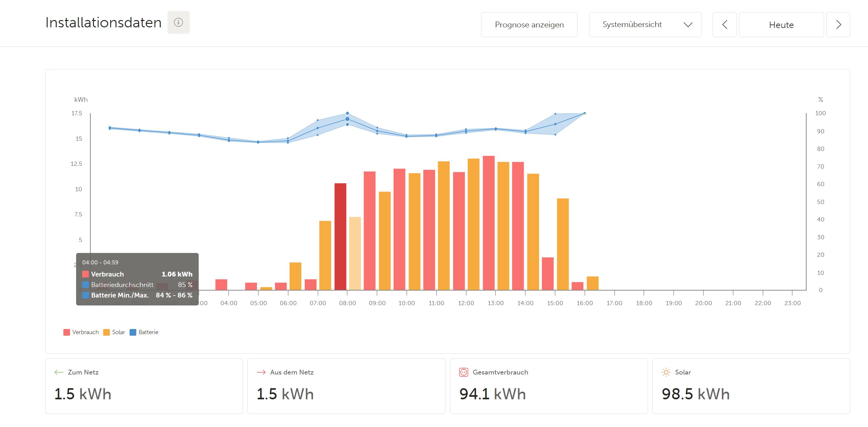Click the battery data point at 08:00
868x427 pixels.
pyautogui.click(x=347, y=119)
